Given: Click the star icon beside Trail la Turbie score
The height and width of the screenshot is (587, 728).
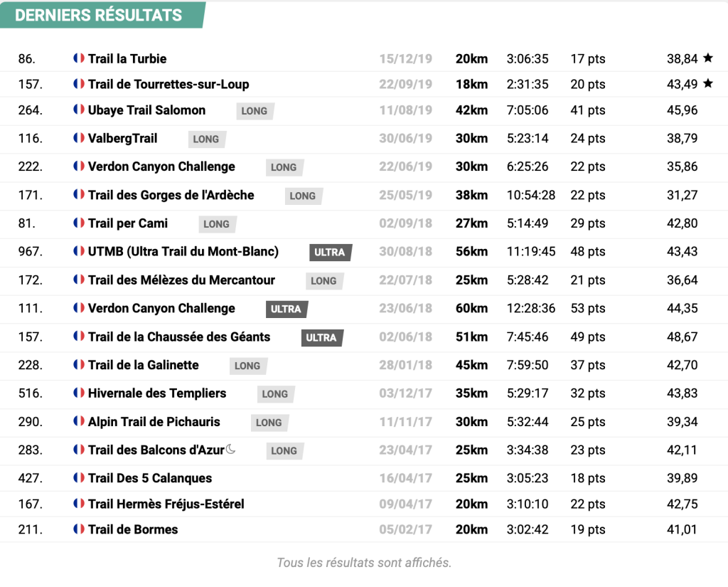Looking at the screenshot, I should point(707,58).
